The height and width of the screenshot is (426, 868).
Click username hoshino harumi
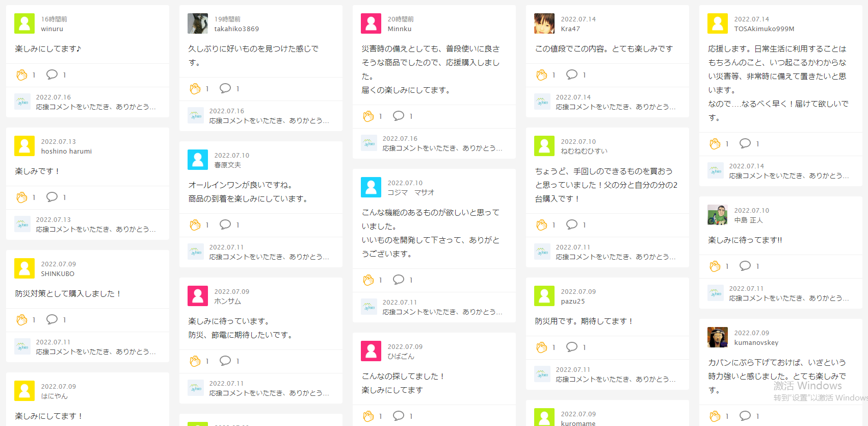click(x=66, y=152)
